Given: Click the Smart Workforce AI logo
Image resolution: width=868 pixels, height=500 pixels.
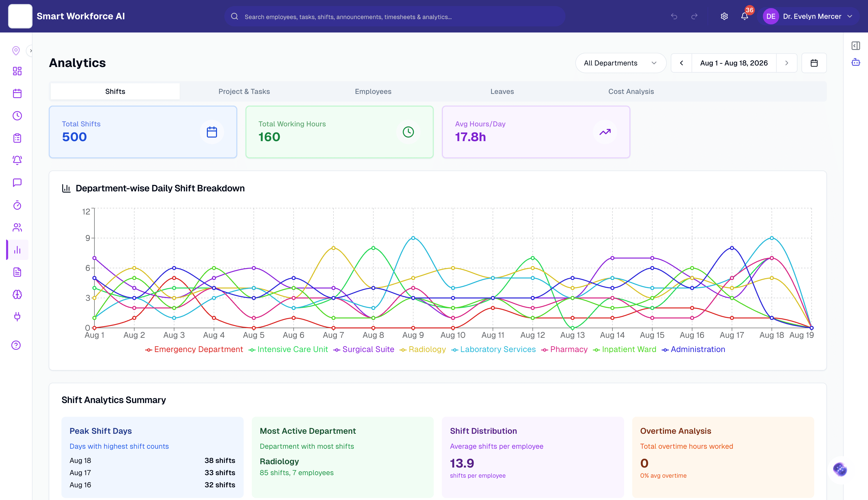Looking at the screenshot, I should (20, 16).
